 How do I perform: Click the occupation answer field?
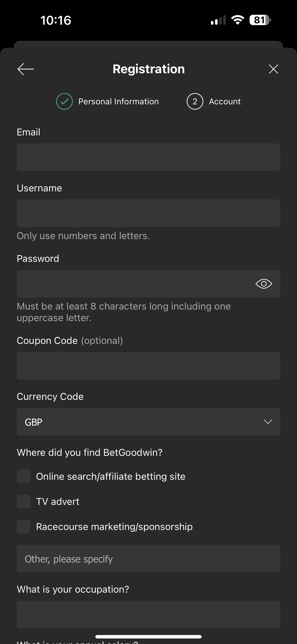tap(148, 615)
